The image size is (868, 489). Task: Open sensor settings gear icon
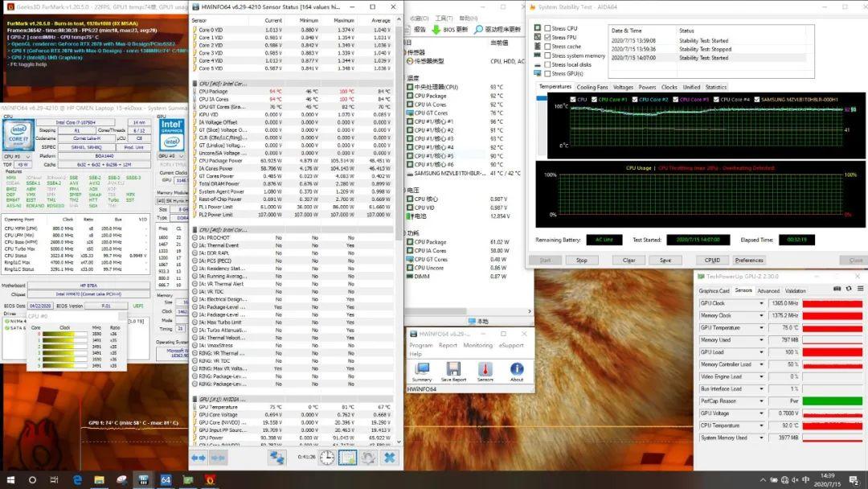pyautogui.click(x=368, y=457)
